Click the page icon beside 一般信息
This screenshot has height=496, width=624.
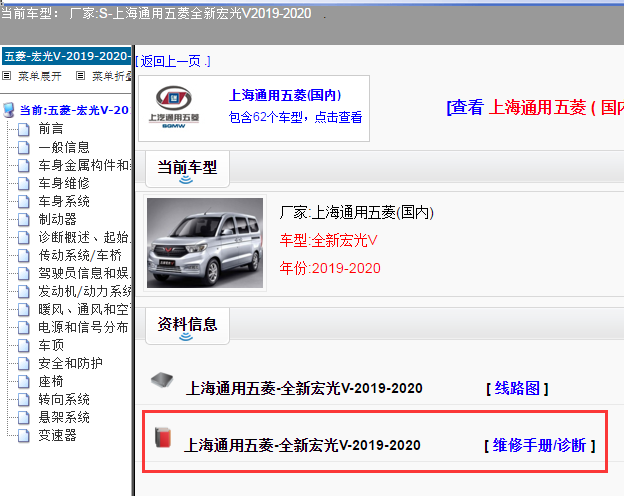23,148
